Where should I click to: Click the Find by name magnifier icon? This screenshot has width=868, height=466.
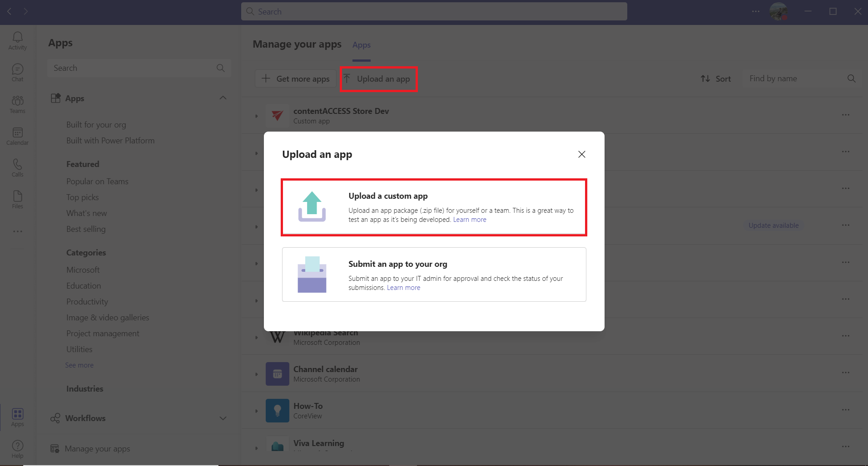tap(852, 78)
